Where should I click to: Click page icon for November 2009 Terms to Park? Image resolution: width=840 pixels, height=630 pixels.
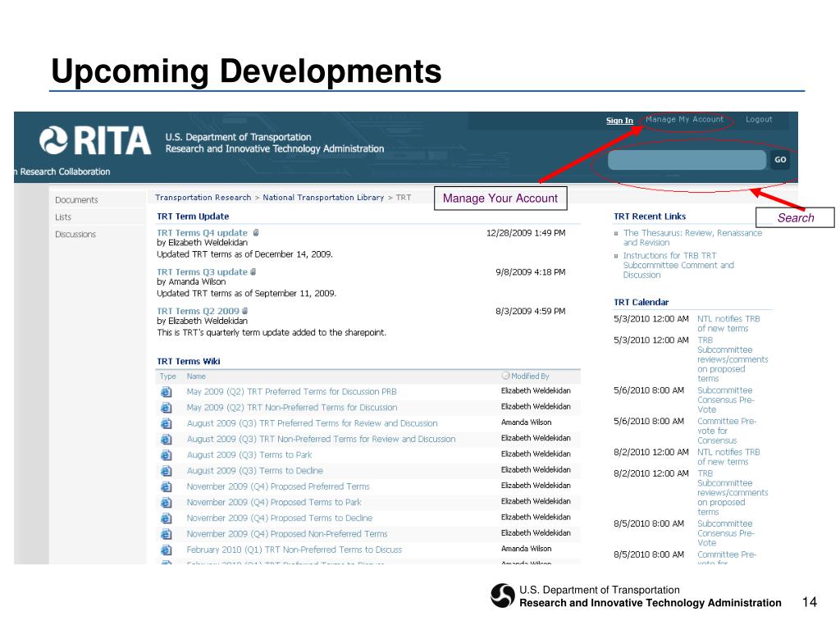167,503
